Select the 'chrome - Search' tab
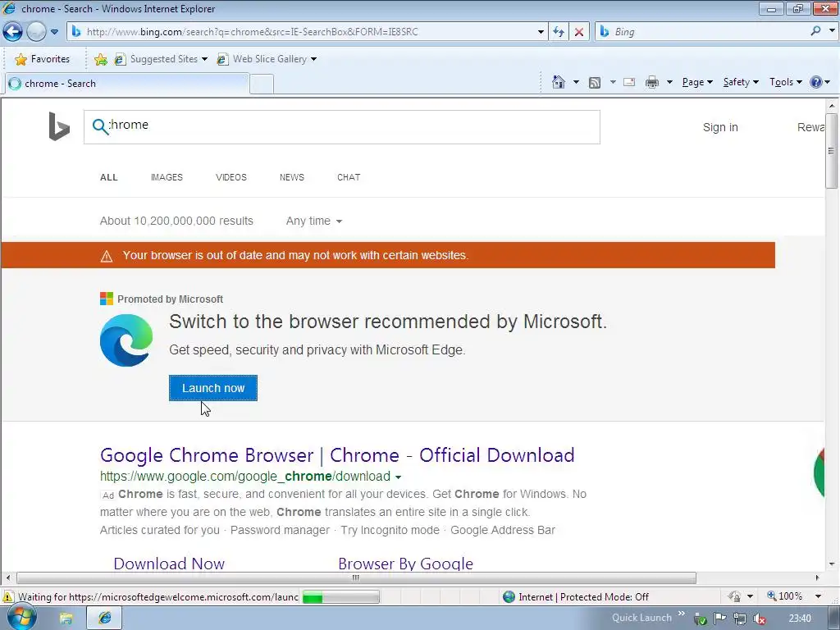 [126, 84]
